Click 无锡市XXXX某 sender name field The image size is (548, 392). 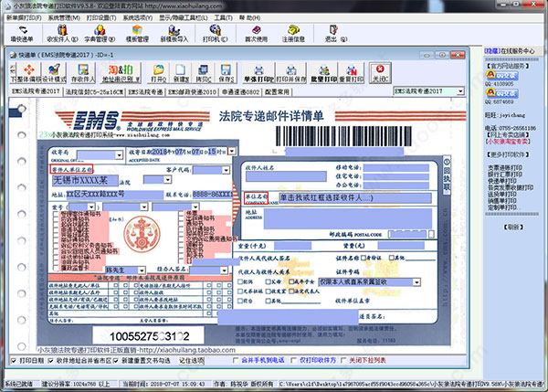click(85, 180)
